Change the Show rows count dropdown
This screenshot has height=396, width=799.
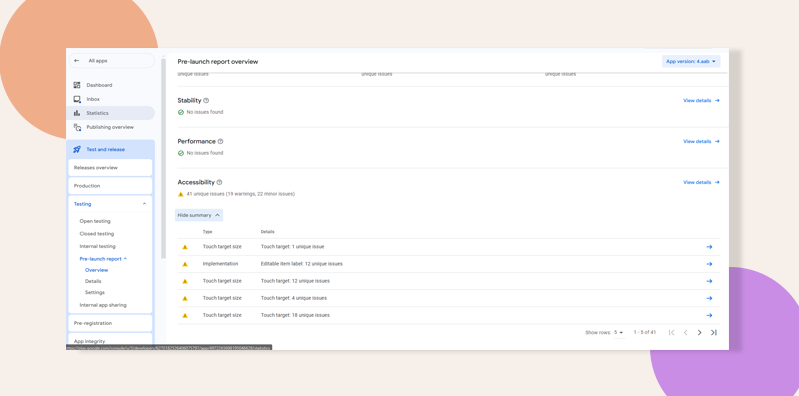[619, 332]
